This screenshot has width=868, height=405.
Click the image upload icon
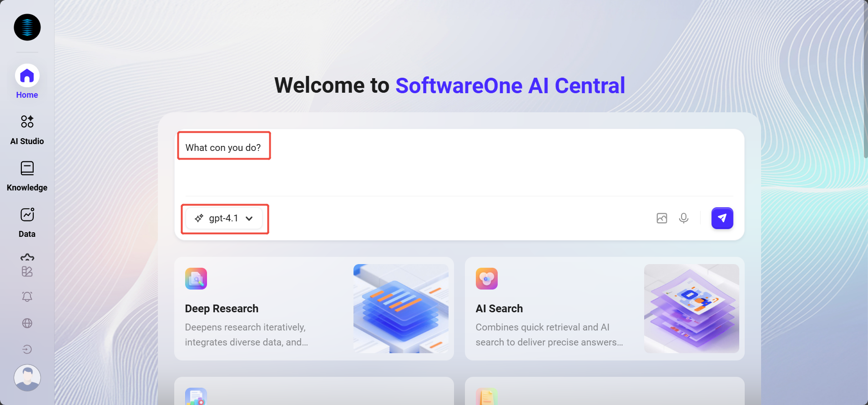662,218
